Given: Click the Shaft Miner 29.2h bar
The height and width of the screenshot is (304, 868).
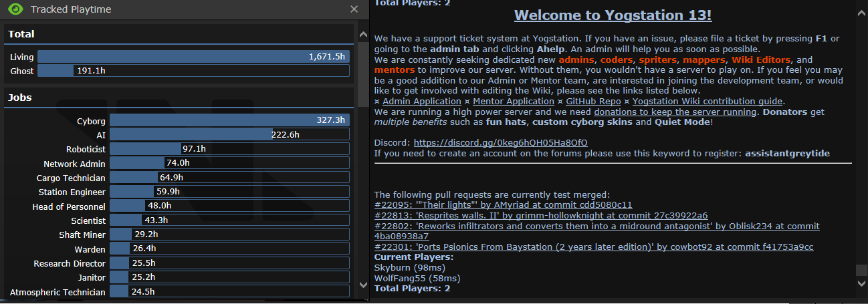Looking at the screenshot, I should click(229, 235).
